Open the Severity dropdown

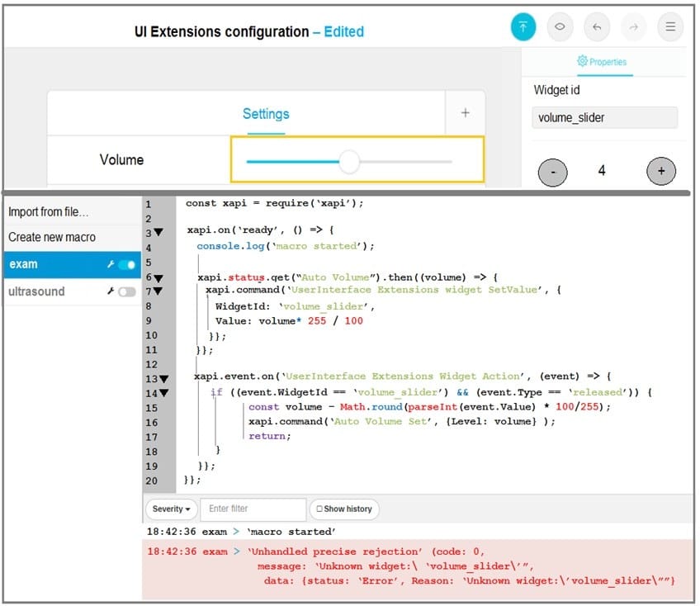172,509
